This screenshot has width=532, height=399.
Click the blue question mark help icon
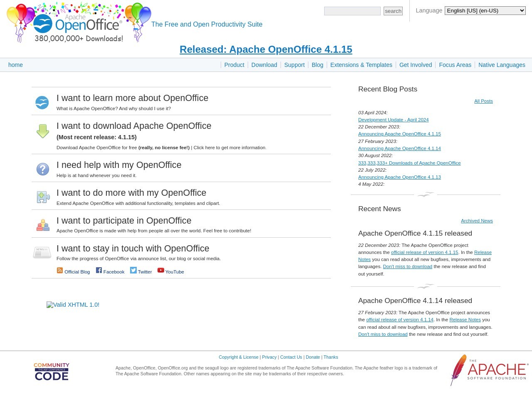point(43,169)
